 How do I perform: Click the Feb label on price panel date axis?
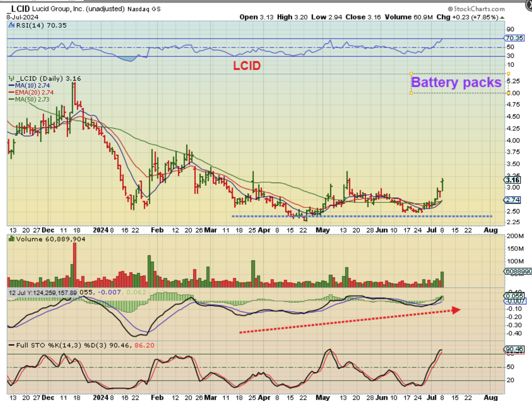pyautogui.click(x=156, y=230)
